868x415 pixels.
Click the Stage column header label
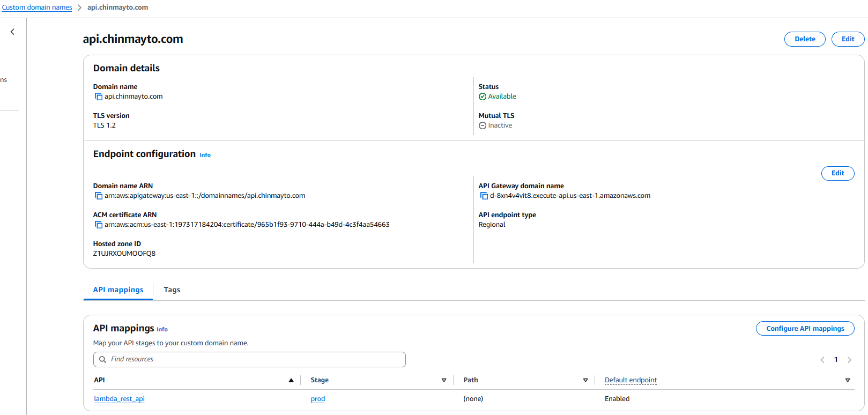320,380
